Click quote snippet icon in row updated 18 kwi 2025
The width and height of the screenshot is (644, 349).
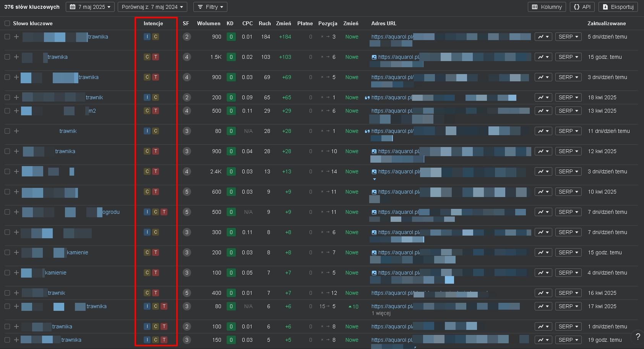(367, 98)
